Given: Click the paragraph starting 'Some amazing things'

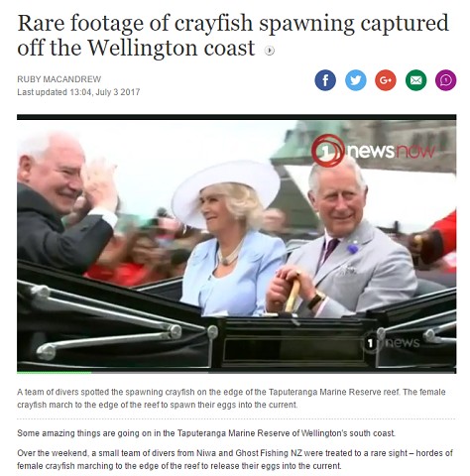Looking at the screenshot, I should (x=206, y=433).
